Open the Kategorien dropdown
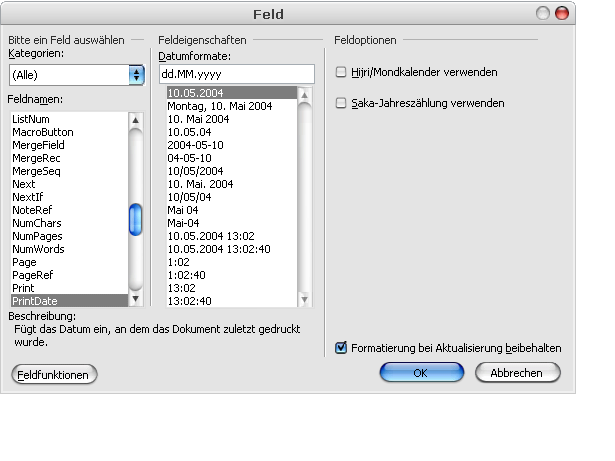Viewport: 615px width, 461px height. pos(77,75)
